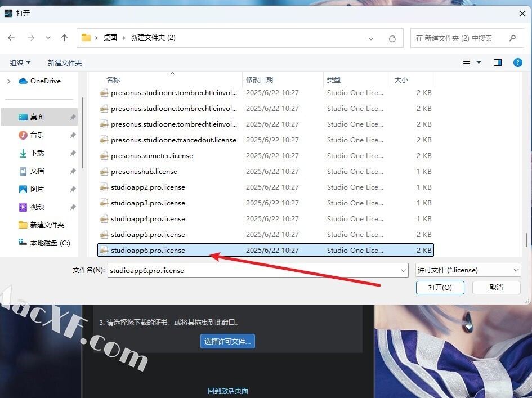The width and height of the screenshot is (532, 398).
Task: Select 桌面 in the address breadcrumb
Action: coord(110,38)
